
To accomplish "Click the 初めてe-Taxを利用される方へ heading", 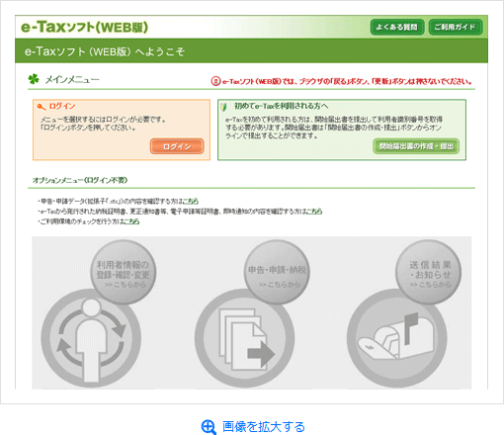I will click(281, 106).
